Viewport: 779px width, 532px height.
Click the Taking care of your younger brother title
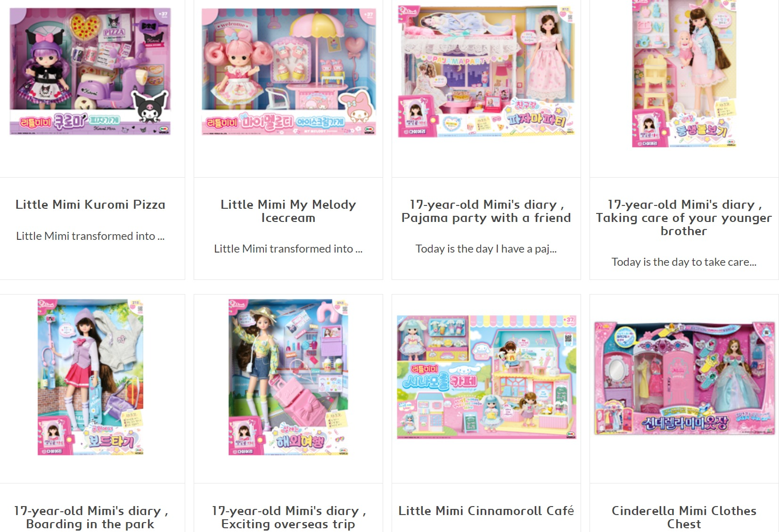[x=684, y=218]
